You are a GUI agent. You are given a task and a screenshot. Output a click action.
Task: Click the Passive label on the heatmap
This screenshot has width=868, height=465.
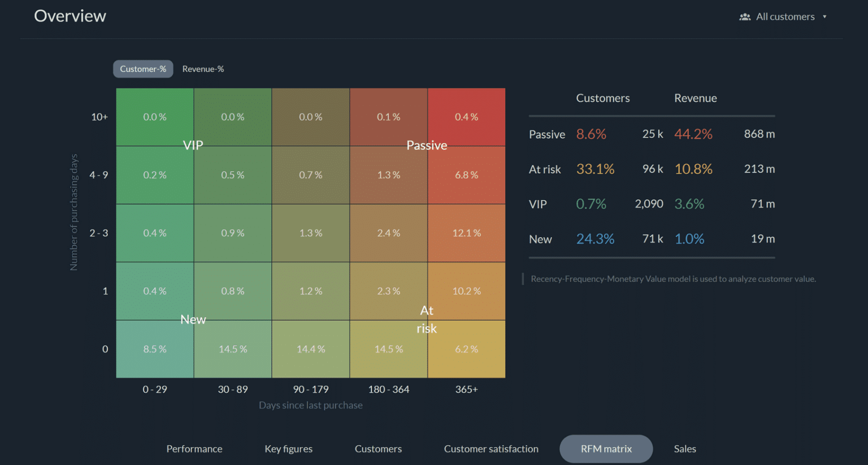(427, 145)
